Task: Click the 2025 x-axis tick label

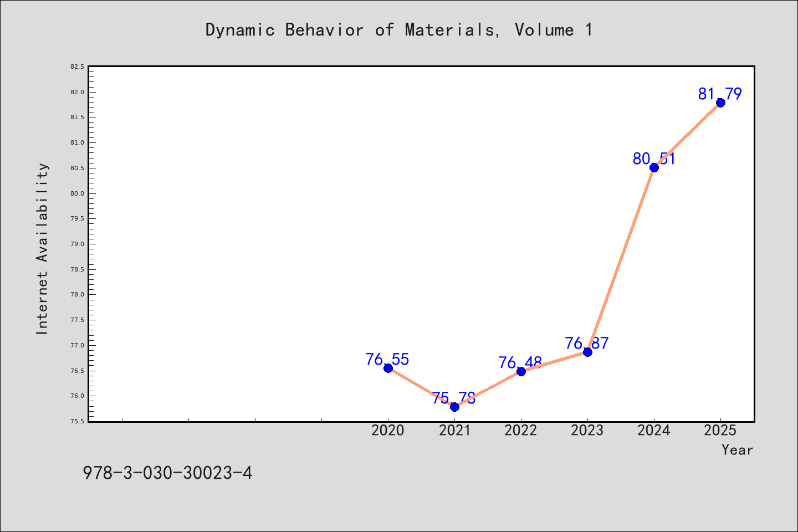Action: point(720,430)
